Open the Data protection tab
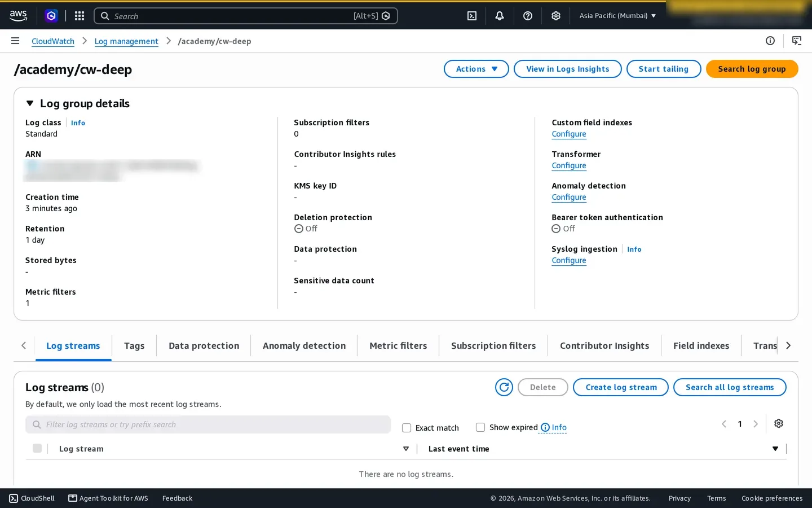 tap(204, 345)
